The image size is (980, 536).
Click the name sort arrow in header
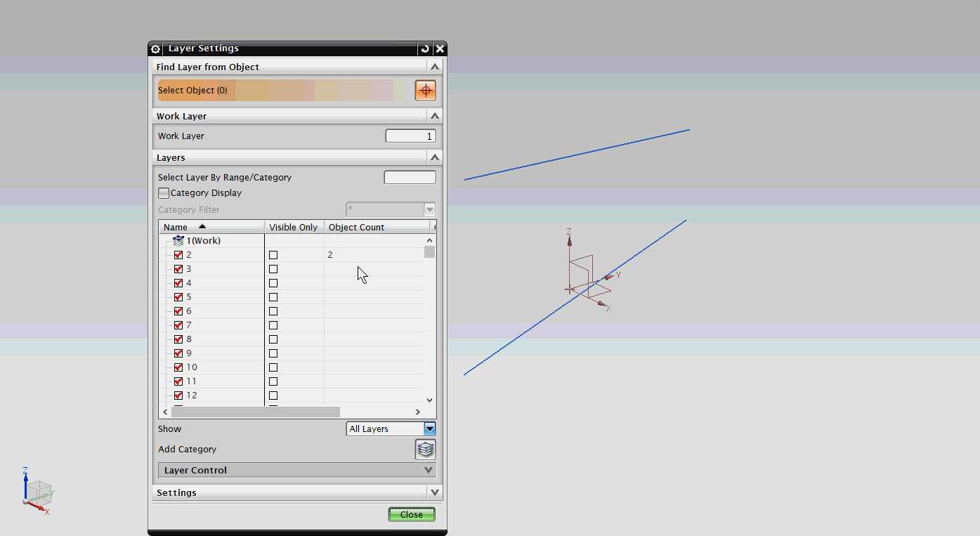[202, 226]
